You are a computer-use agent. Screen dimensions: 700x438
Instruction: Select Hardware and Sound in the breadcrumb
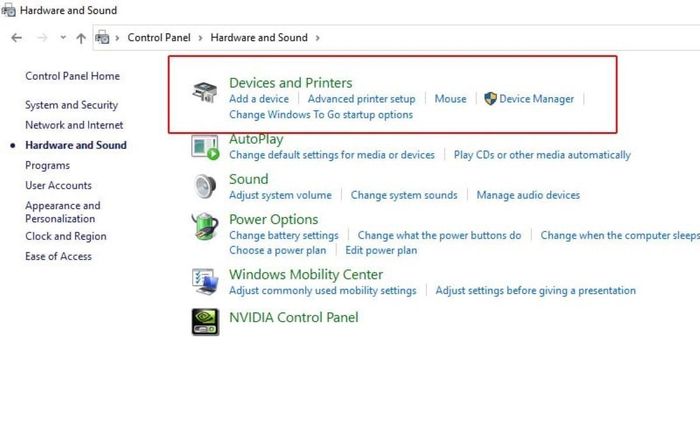tap(259, 38)
